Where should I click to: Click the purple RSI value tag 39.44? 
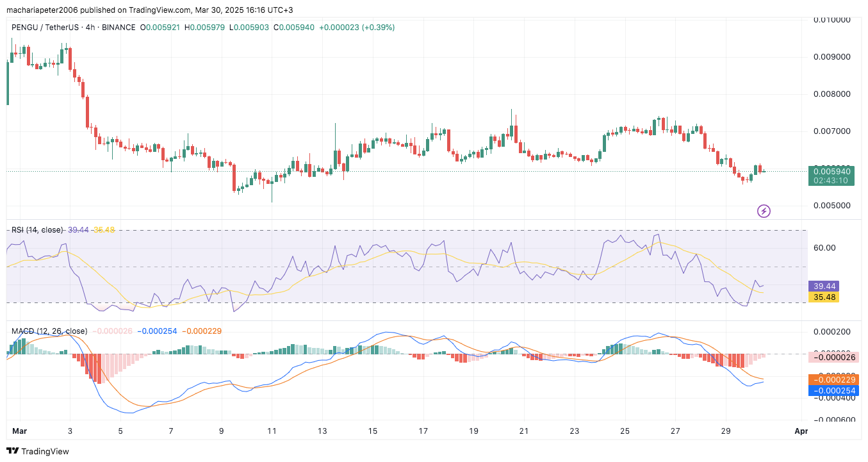coord(823,286)
